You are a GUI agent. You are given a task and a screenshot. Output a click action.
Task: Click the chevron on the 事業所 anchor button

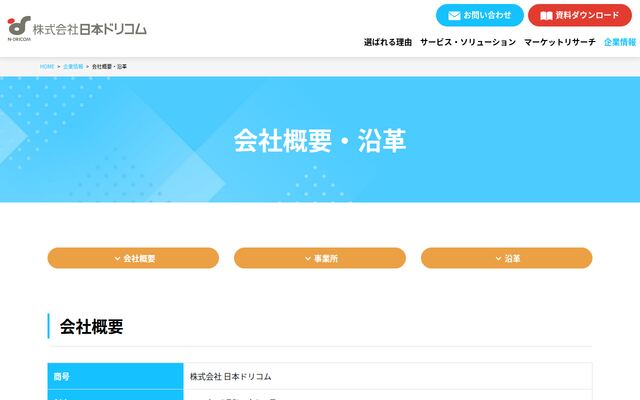point(308,258)
